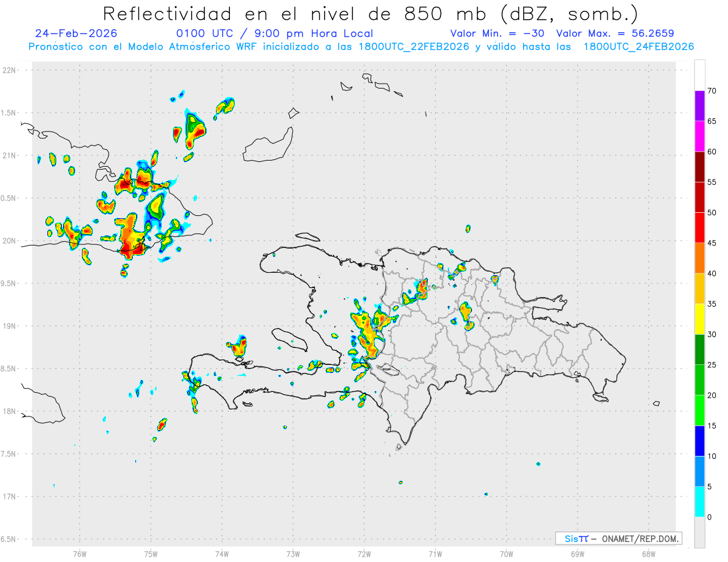The image size is (728, 562).
Task: Pick the orange colorbar segment between 40 and 45
Action: click(699, 258)
